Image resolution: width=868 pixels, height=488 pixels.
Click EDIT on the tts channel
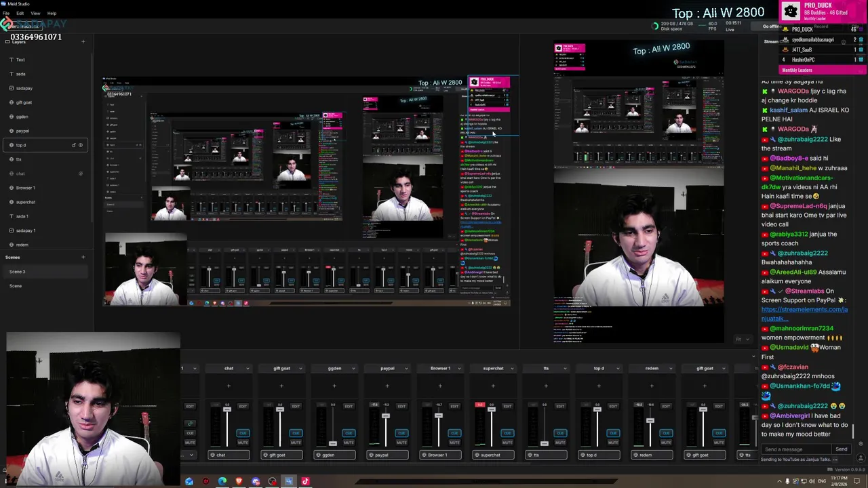pyautogui.click(x=560, y=406)
